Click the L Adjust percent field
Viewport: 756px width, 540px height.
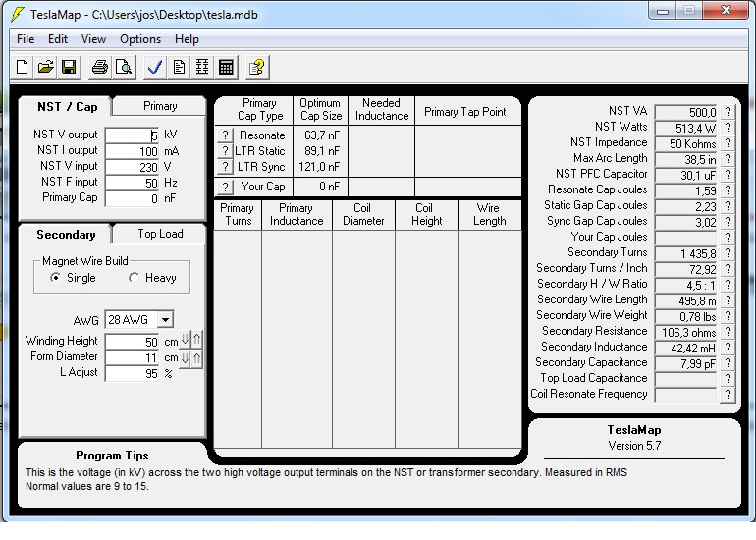click(133, 373)
